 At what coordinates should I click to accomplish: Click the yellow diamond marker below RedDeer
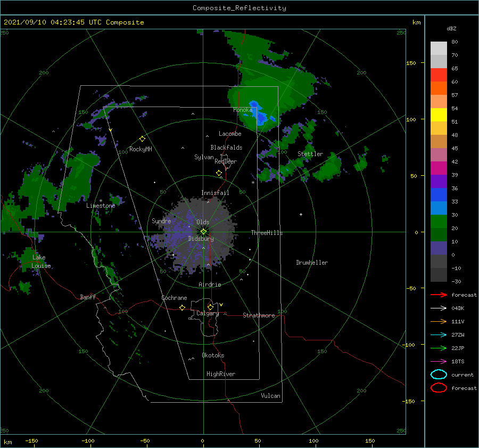[x=219, y=173]
